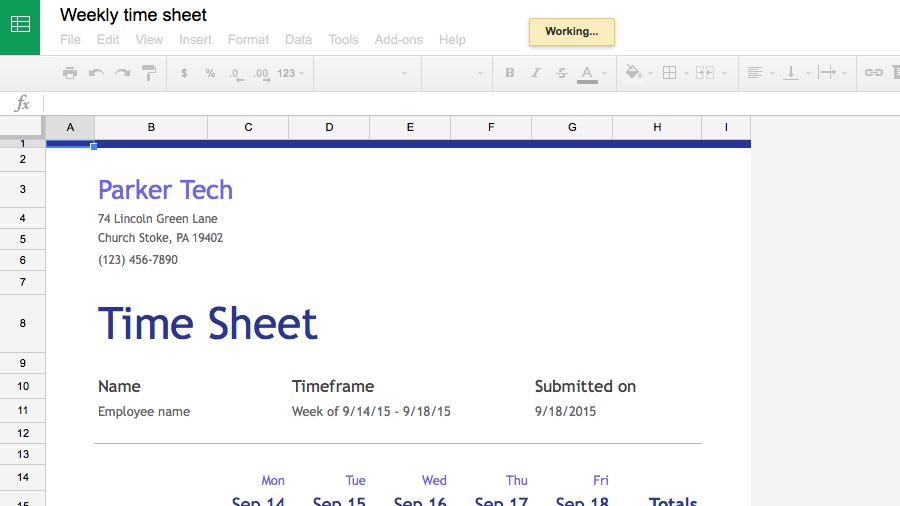Open the More formats 123 dropdown
Image resolution: width=900 pixels, height=506 pixels.
coord(290,73)
